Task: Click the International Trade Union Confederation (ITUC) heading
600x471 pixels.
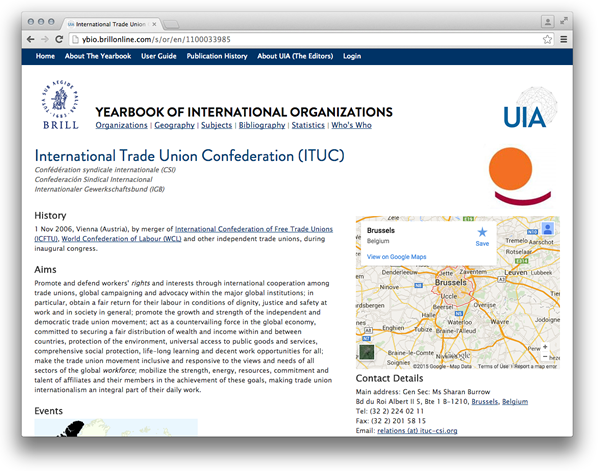Action: coord(189,156)
